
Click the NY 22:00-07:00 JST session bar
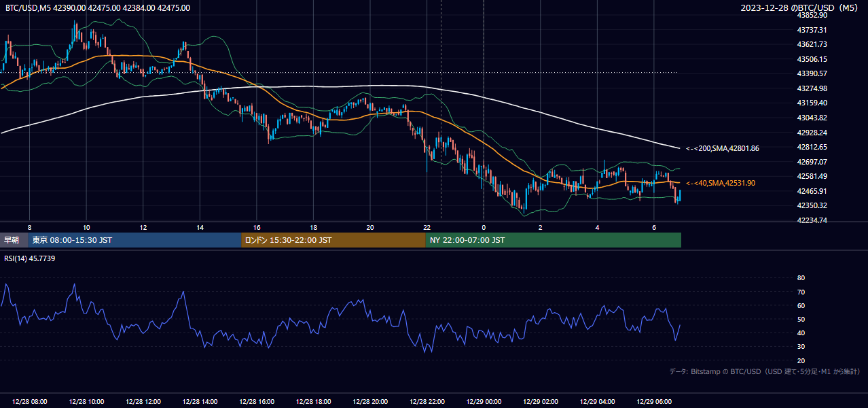click(x=554, y=240)
